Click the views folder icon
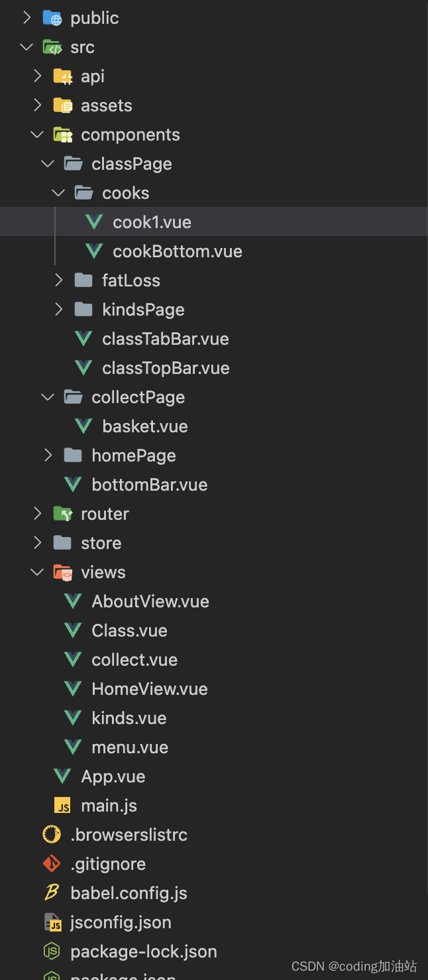Screen dimensions: 428x980 [x=62, y=572]
